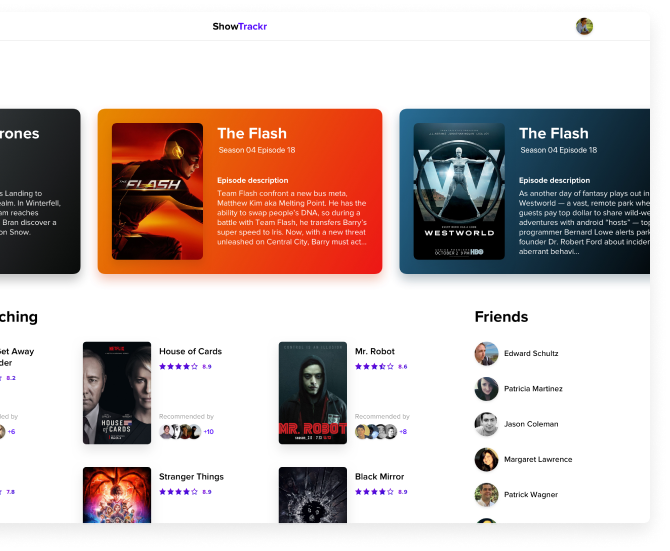Select friend name Patricia Martinez
This screenshot has width=670, height=551.
click(x=533, y=389)
